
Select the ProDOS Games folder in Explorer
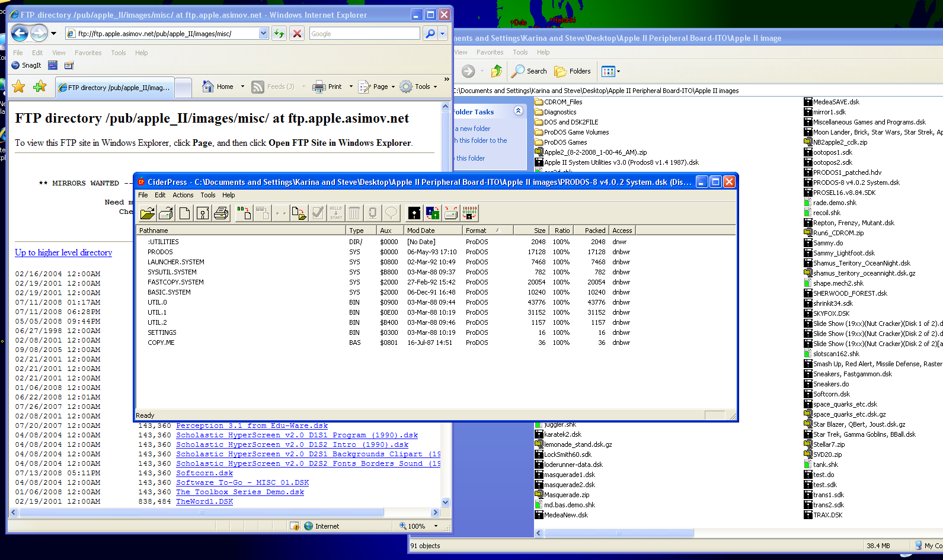(561, 142)
